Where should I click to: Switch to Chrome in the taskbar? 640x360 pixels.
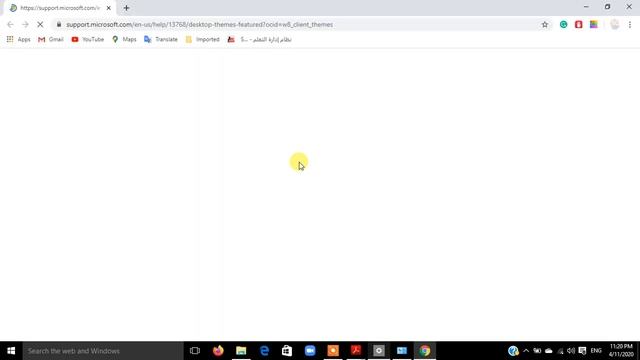(x=425, y=351)
